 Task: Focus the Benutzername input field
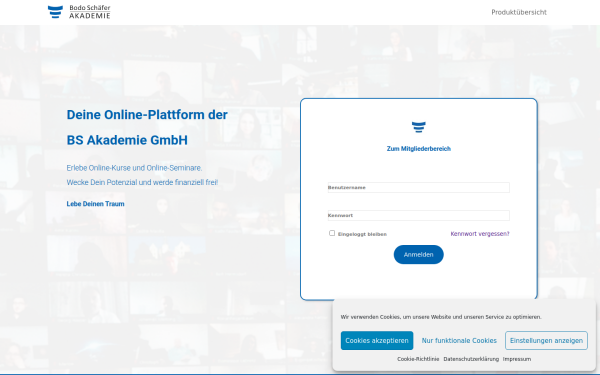point(419,188)
